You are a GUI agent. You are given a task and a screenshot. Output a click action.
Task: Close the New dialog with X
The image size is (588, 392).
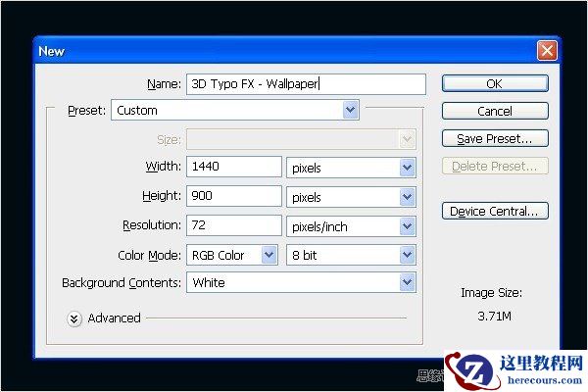click(x=547, y=51)
